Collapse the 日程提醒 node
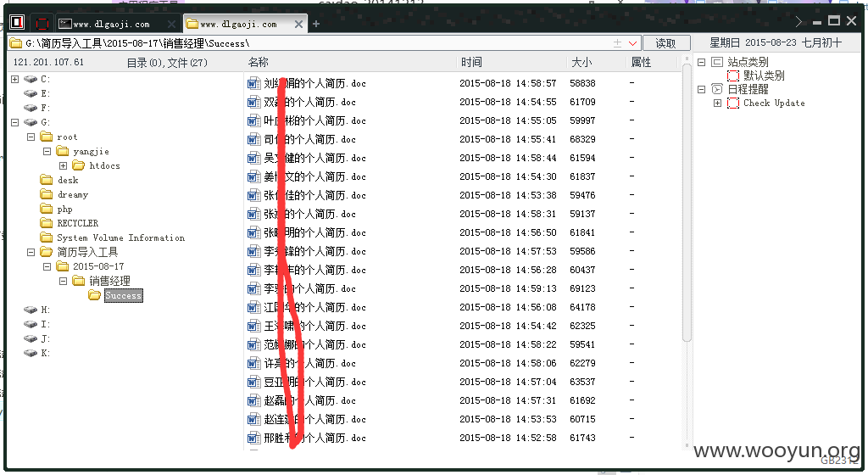The width and height of the screenshot is (868, 475). click(701, 89)
